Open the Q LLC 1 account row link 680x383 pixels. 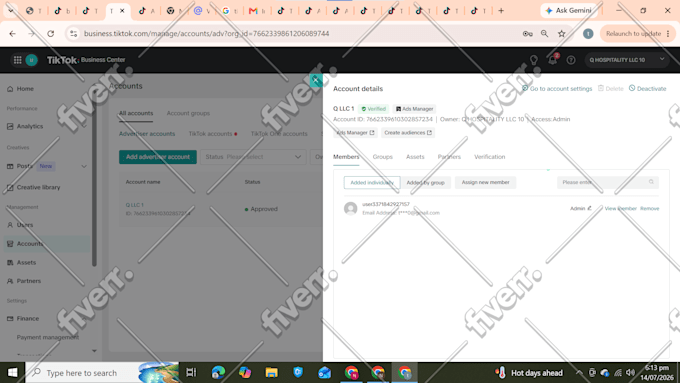(134, 205)
